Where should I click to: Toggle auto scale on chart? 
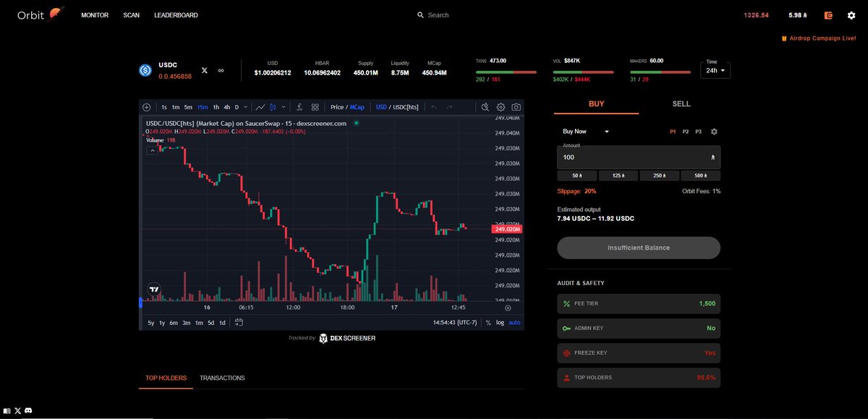coord(514,323)
